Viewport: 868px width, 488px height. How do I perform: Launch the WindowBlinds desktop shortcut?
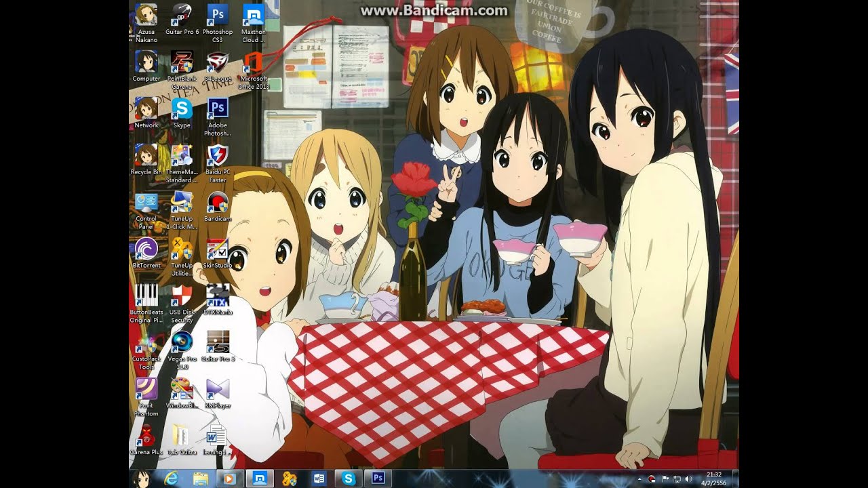point(182,393)
